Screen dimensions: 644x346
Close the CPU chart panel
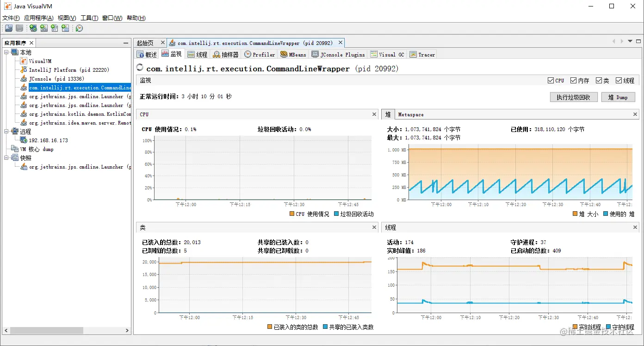click(374, 114)
